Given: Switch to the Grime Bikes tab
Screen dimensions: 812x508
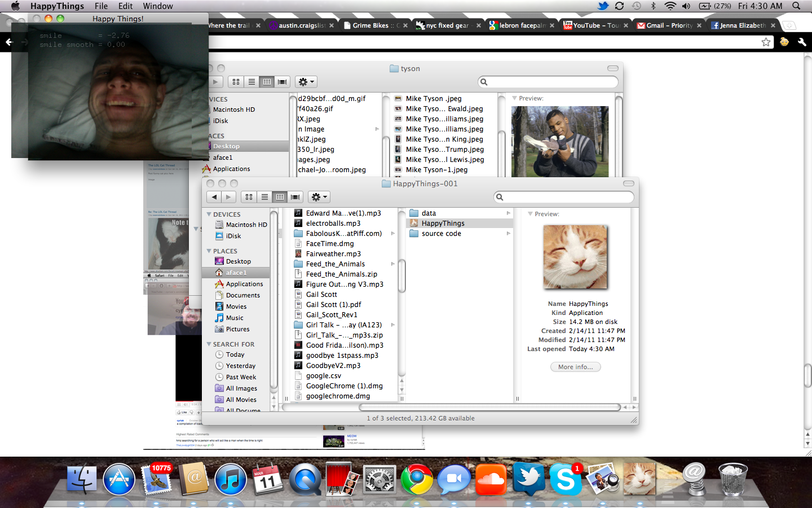Looking at the screenshot, I should click(x=376, y=25).
